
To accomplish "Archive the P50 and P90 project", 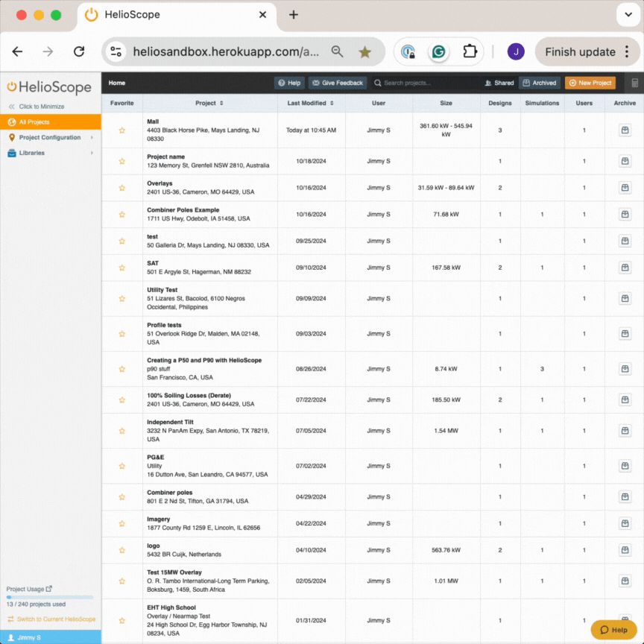I will [625, 369].
